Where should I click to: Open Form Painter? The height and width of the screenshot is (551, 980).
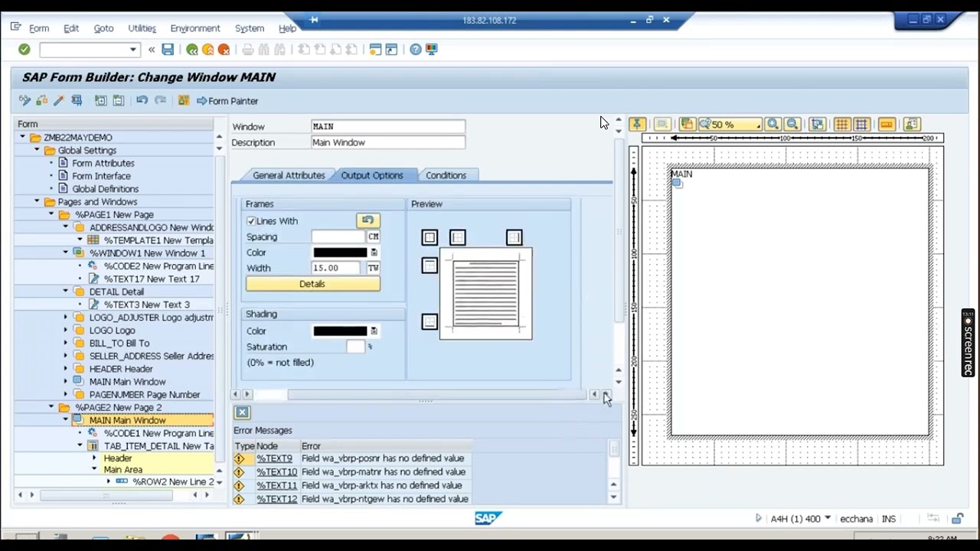point(227,101)
